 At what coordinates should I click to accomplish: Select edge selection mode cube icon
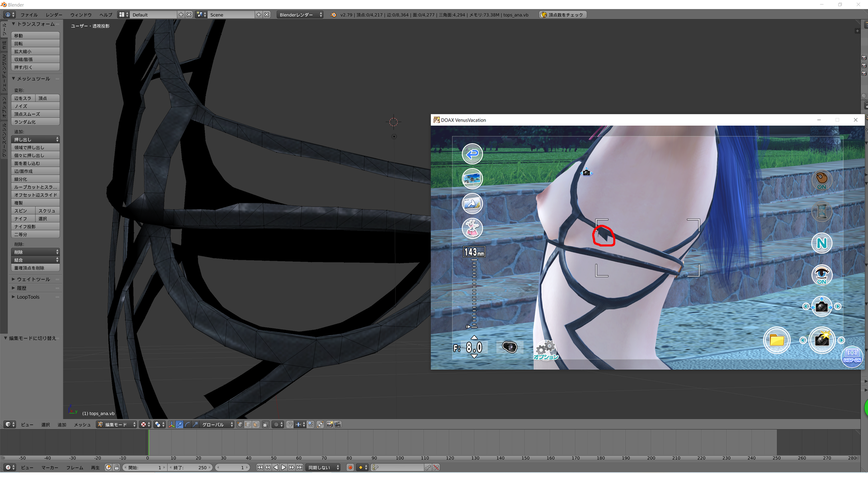tap(248, 424)
